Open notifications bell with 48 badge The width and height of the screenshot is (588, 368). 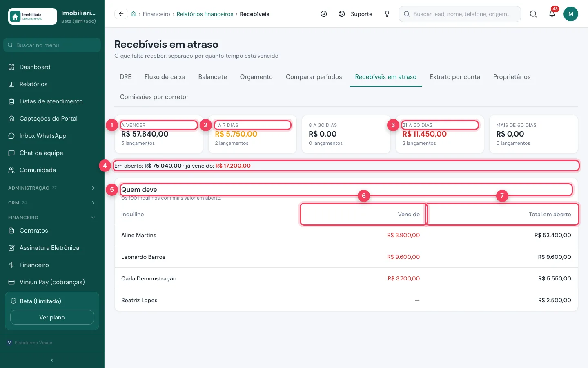(x=552, y=14)
